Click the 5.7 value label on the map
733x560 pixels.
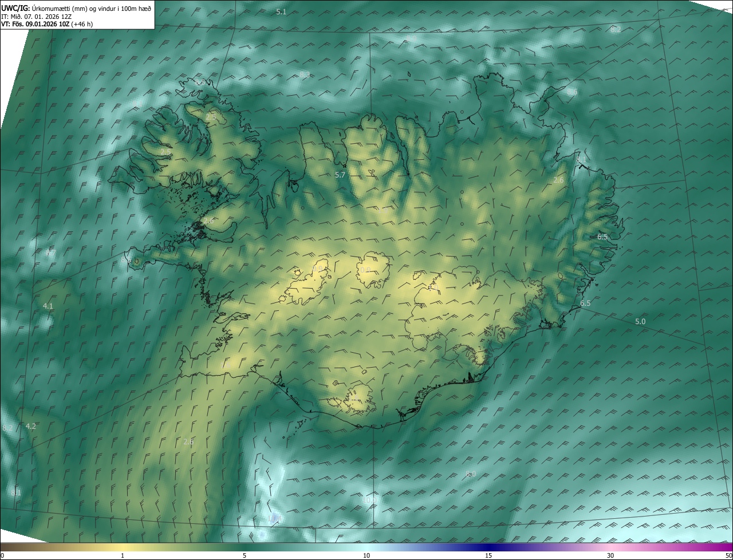(340, 175)
